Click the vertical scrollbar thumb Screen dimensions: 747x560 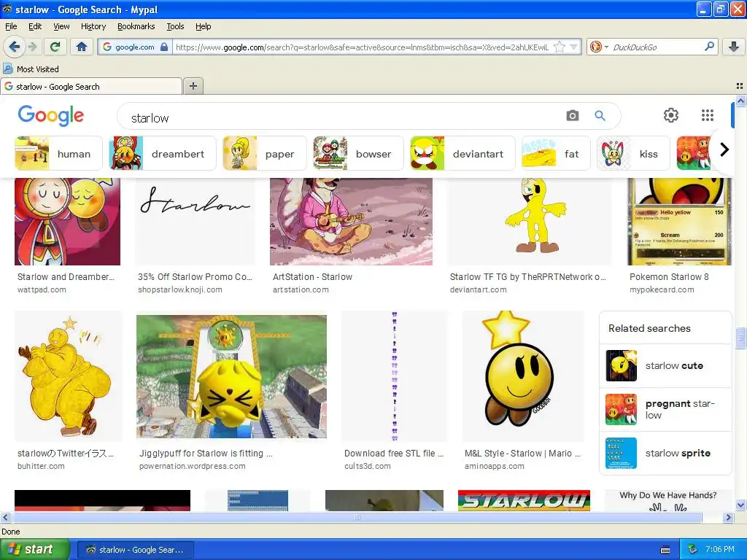point(740,338)
